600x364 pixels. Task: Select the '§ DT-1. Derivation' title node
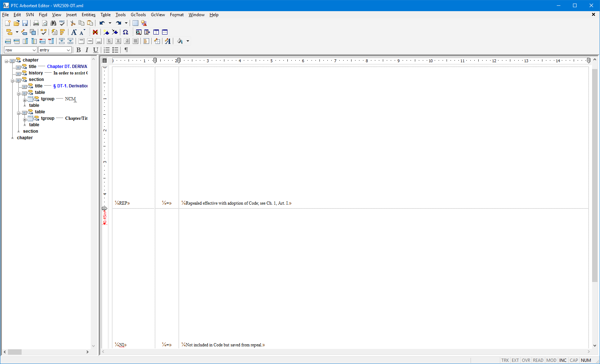point(71,86)
